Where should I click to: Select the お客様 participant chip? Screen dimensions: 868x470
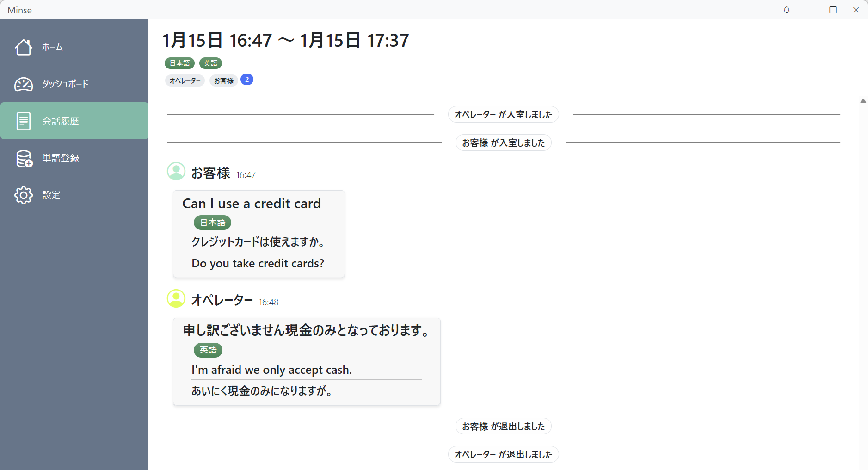point(223,80)
